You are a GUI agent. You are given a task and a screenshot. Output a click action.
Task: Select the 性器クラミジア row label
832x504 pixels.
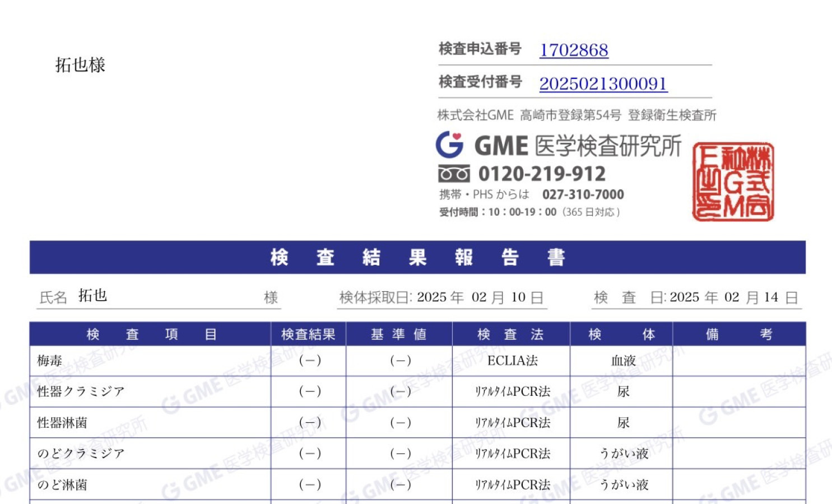tap(81, 391)
